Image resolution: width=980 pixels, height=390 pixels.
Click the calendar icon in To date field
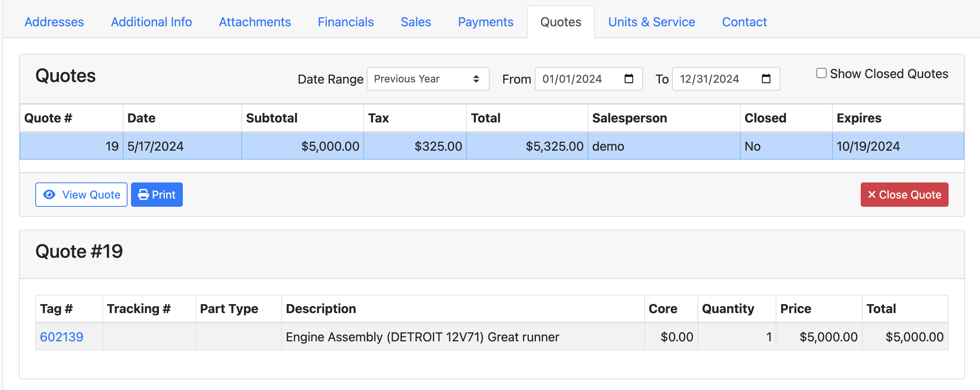(766, 79)
